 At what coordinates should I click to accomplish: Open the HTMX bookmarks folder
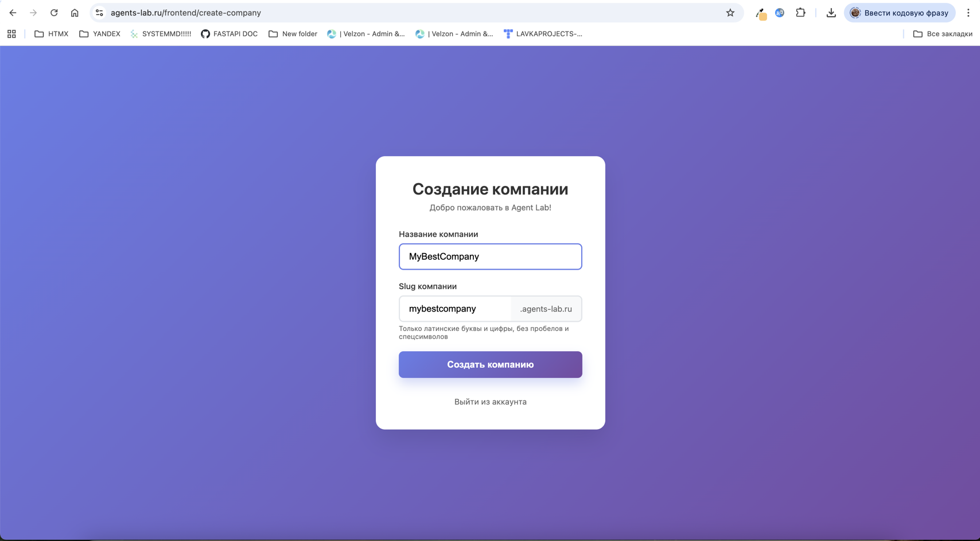click(x=51, y=34)
